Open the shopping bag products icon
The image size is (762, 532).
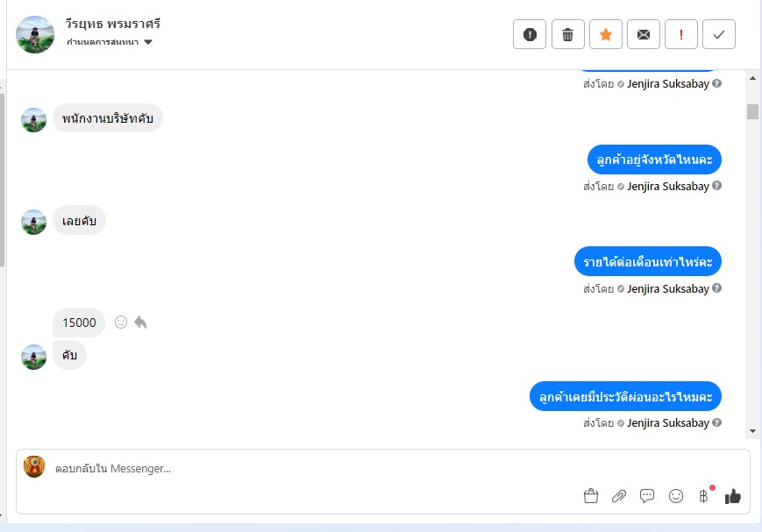[591, 496]
